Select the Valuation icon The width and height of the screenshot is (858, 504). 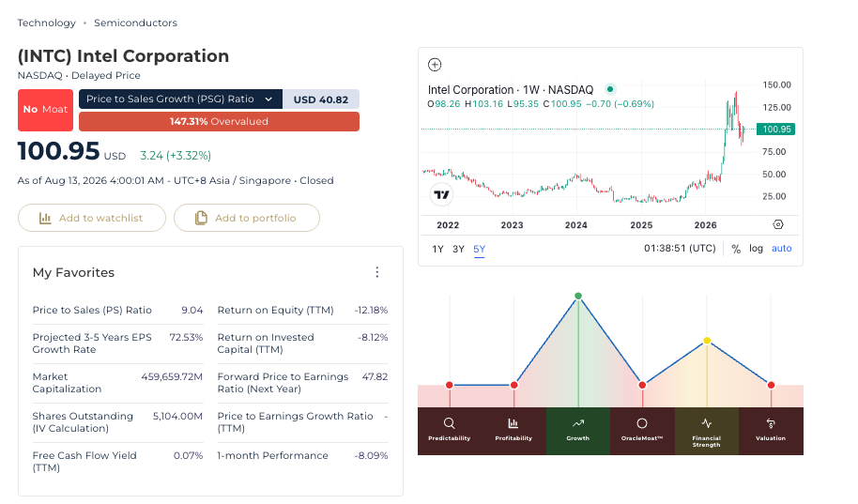(x=771, y=423)
